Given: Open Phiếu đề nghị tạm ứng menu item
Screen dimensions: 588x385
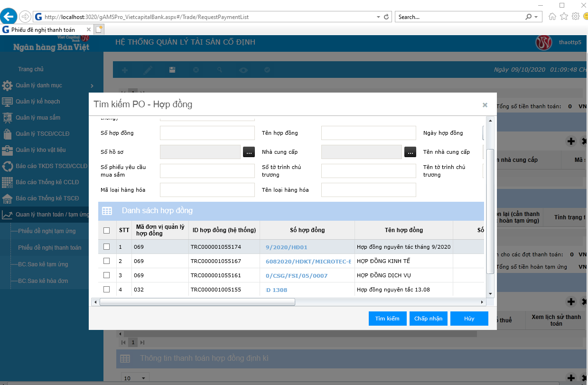Looking at the screenshot, I should [47, 231].
